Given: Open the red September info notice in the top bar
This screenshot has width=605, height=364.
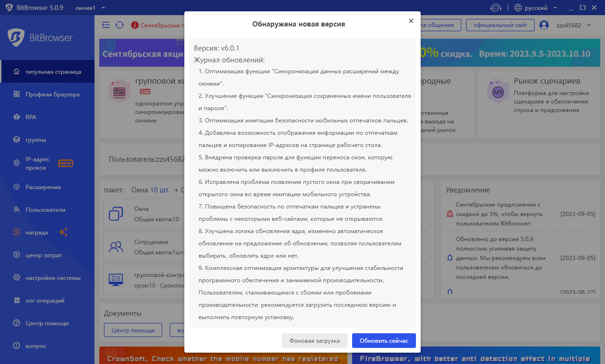Looking at the screenshot, I should [x=158, y=25].
